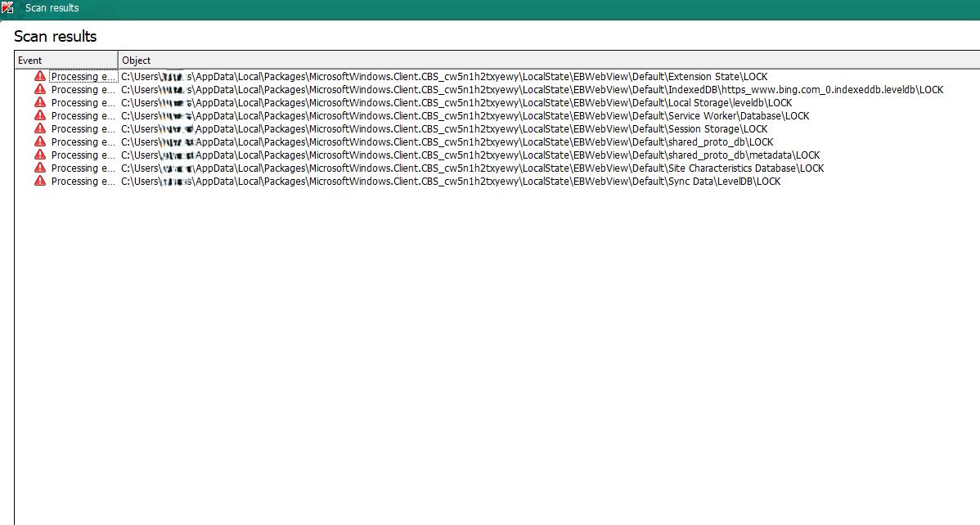Click "Processing e..." text in shared_proto_db\LOCK row
This screenshot has height=525, width=980.
tap(83, 142)
